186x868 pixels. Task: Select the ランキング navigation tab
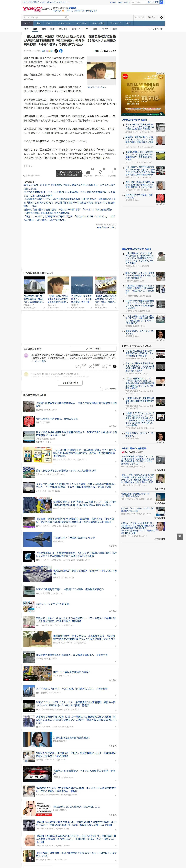[x=115, y=24]
